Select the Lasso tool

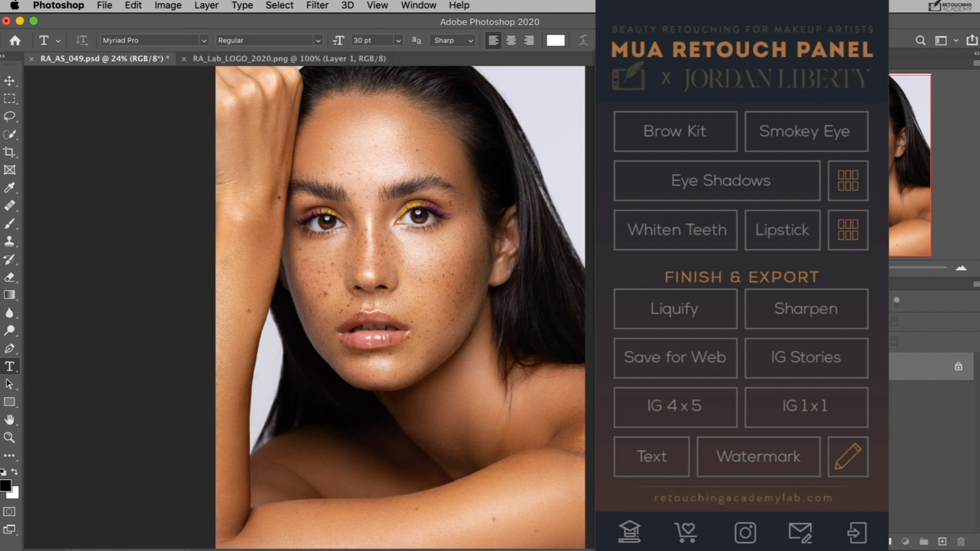point(9,116)
